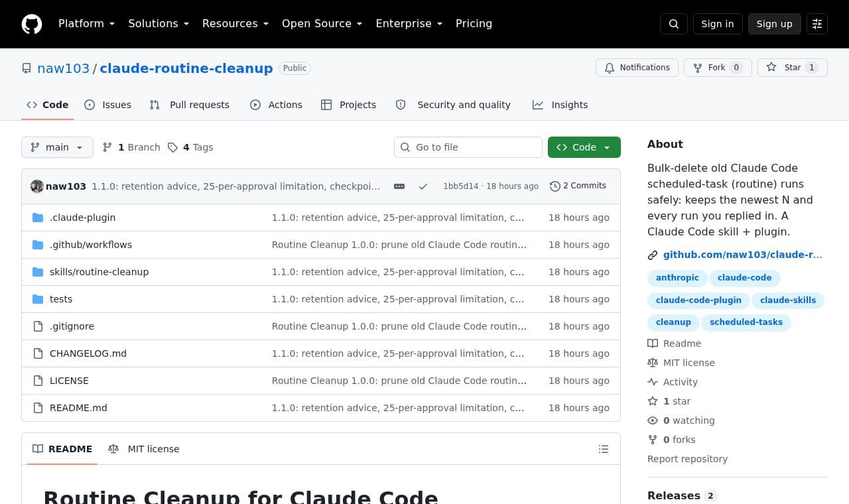Open the 4 Tags link
The height and width of the screenshot is (504, 849).
(x=190, y=147)
